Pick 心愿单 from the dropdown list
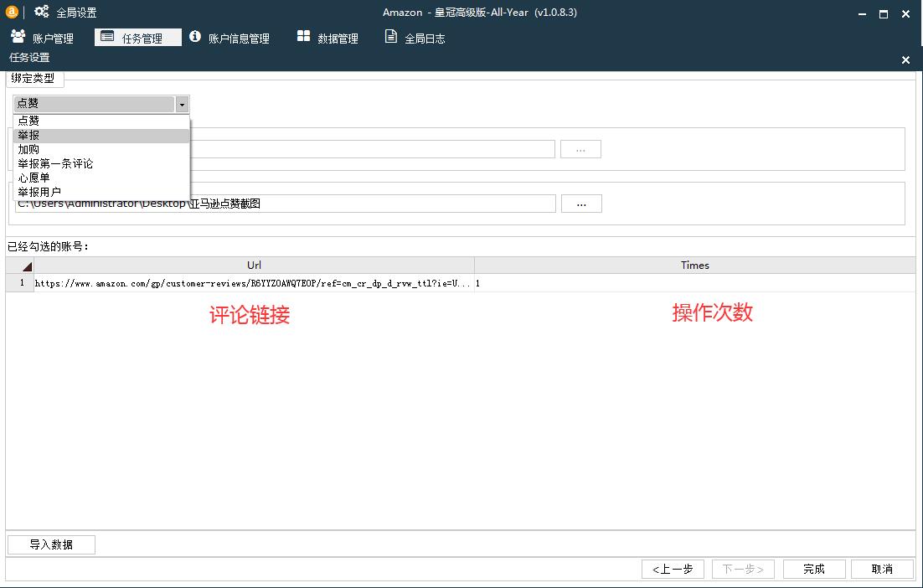Viewport: 923px width, 588px height. pyautogui.click(x=101, y=178)
